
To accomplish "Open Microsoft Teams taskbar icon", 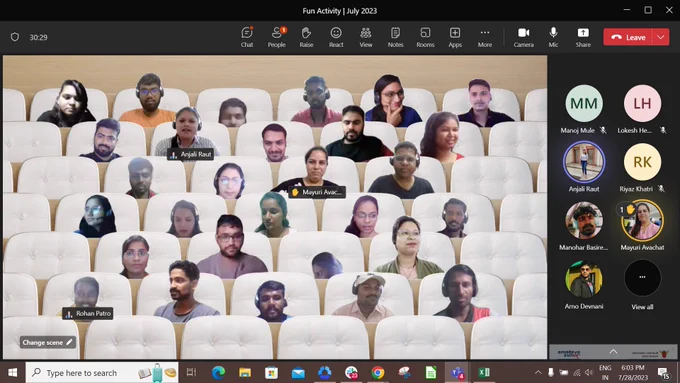I will [458, 373].
